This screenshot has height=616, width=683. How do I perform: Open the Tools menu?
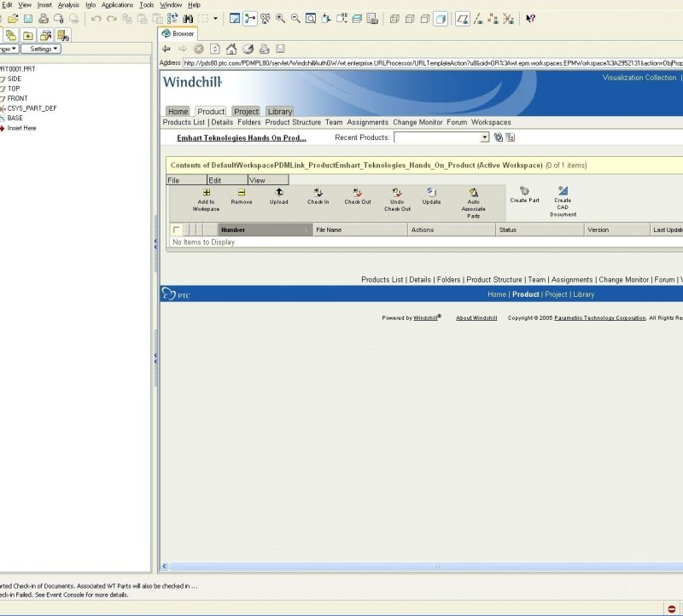coord(147,5)
